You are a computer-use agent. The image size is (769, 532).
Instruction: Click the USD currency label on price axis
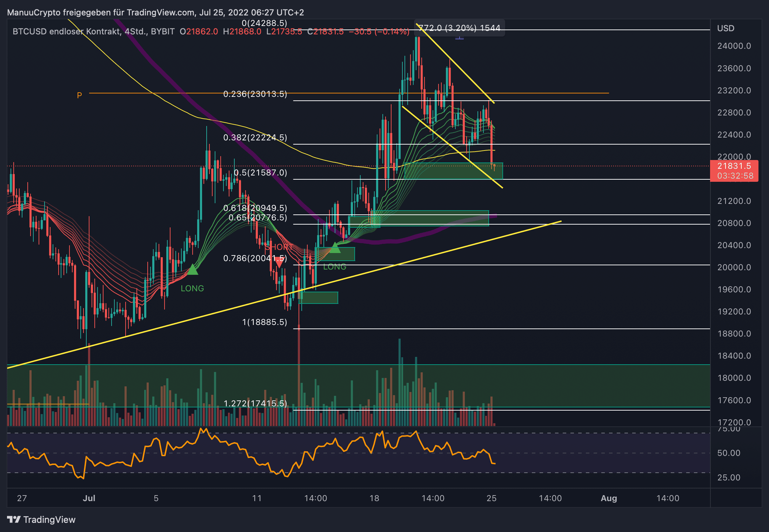(x=725, y=28)
